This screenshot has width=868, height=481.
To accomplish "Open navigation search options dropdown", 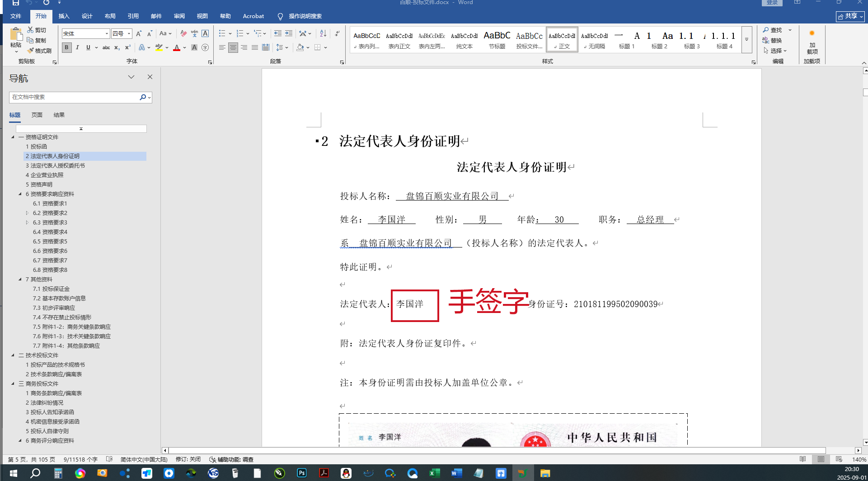I will pos(149,97).
